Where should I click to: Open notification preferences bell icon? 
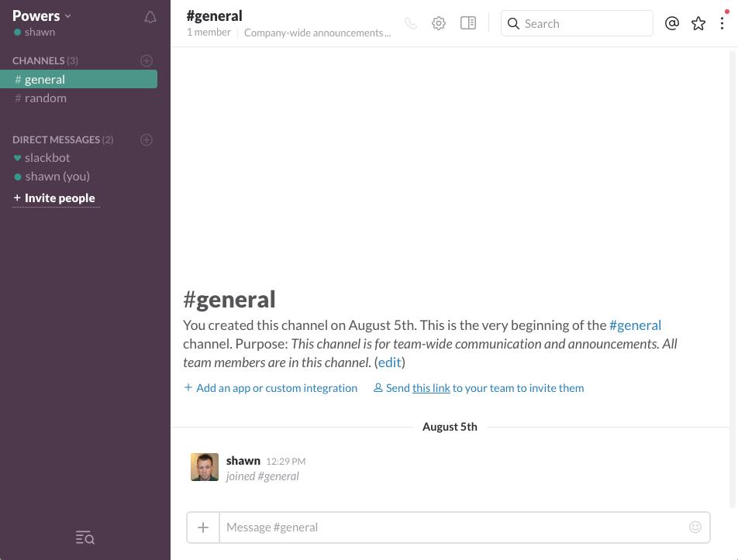[x=150, y=17]
